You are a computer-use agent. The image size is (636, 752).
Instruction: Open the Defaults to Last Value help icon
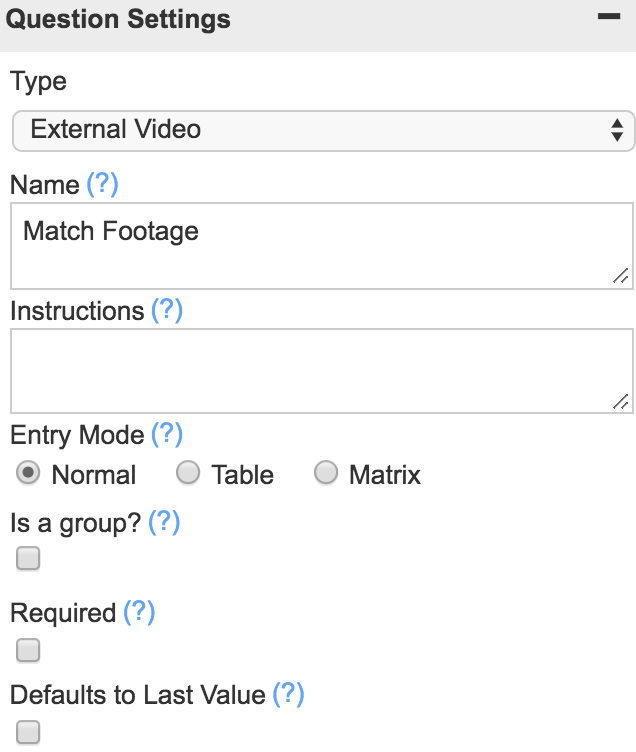tap(288, 694)
